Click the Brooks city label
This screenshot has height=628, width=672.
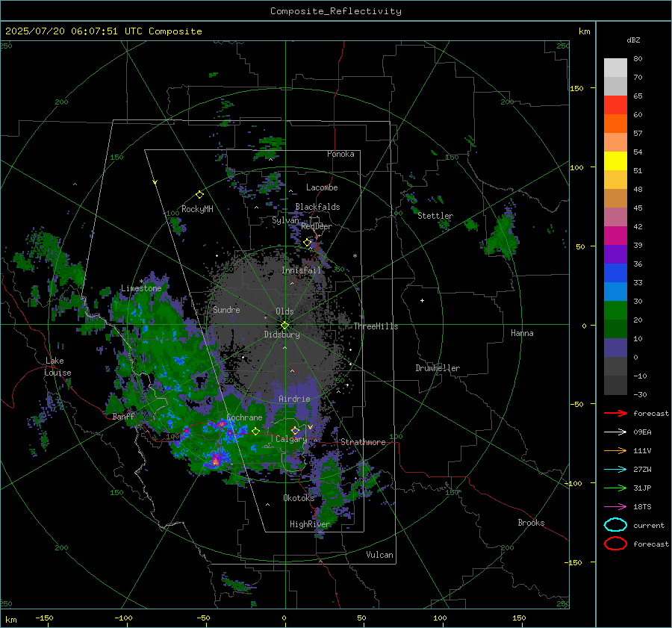pos(531,523)
